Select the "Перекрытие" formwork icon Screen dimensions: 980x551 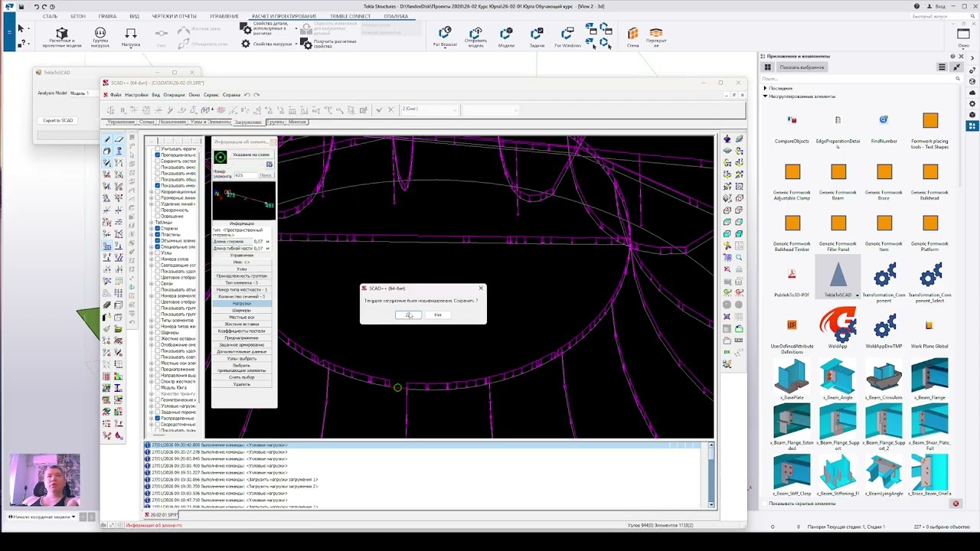pyautogui.click(x=656, y=37)
